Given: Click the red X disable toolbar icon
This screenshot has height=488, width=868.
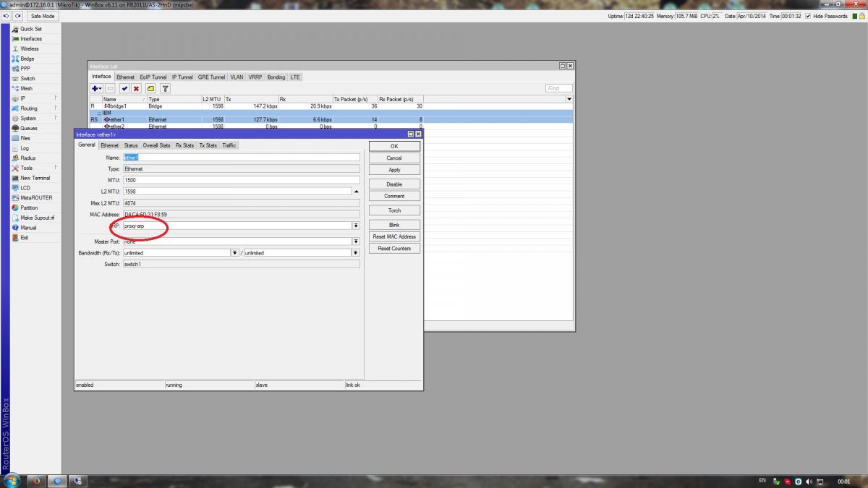Looking at the screenshot, I should pyautogui.click(x=136, y=88).
